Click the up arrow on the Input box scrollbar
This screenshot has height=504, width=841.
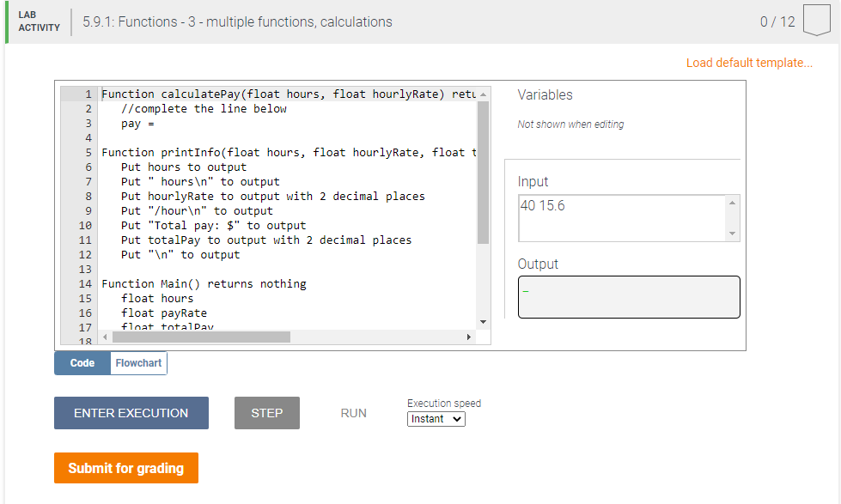coord(734,201)
